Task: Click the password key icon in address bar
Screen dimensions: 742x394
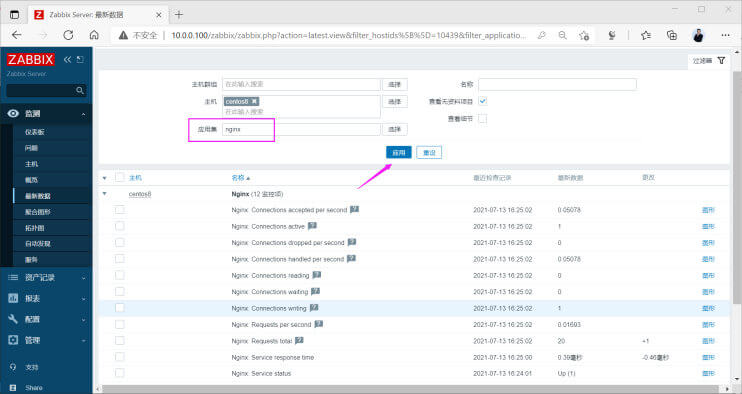Action: pyautogui.click(x=542, y=35)
